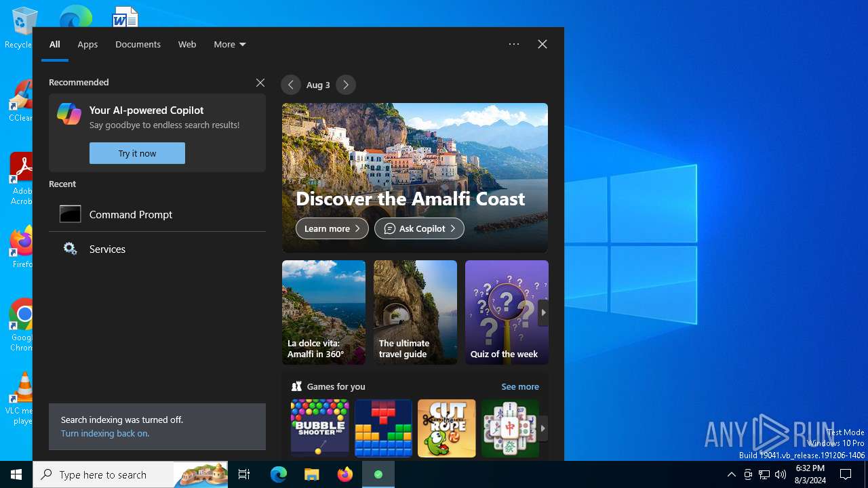Launch the block puzzle game tile
Screen dimensions: 868x488
[x=383, y=428]
